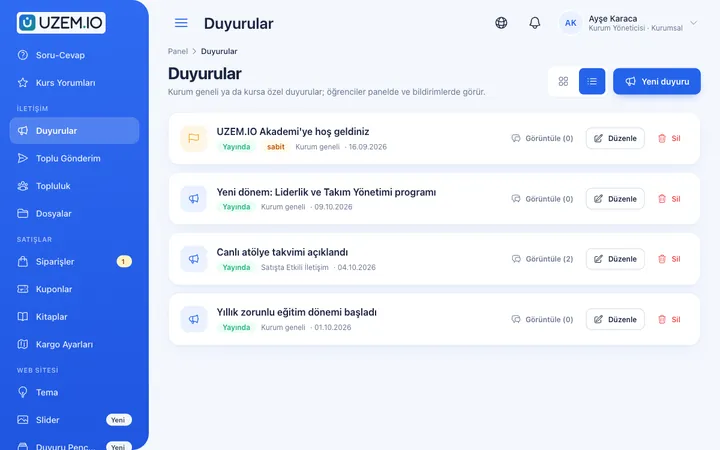Open Topluluk in sidebar
Viewport: 720px width, 450px height.
tap(74, 186)
